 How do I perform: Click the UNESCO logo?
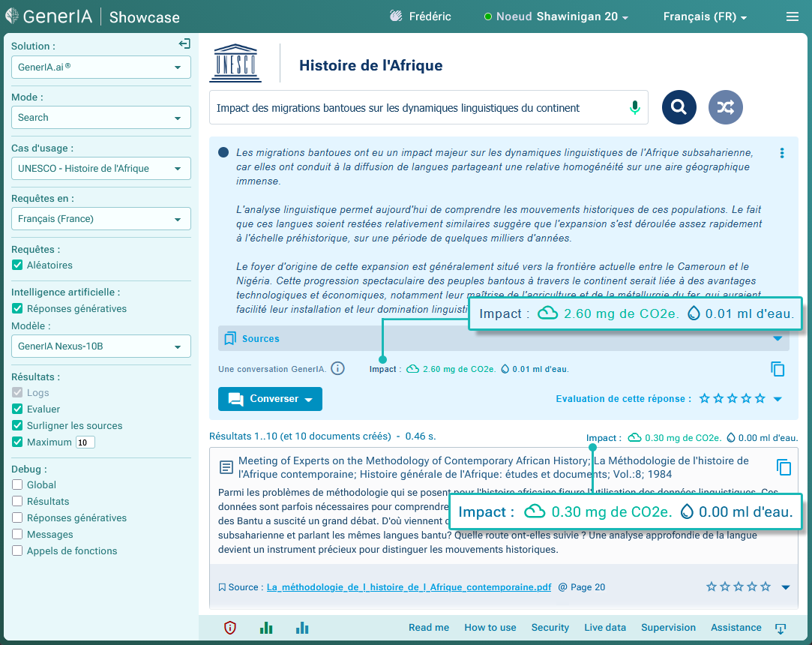(235, 63)
